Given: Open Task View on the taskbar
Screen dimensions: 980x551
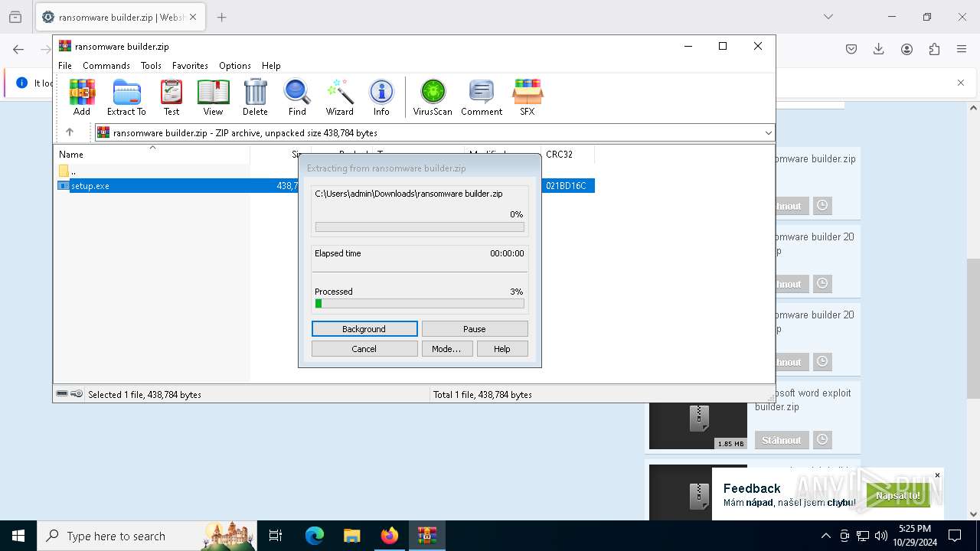Looking at the screenshot, I should (276, 536).
